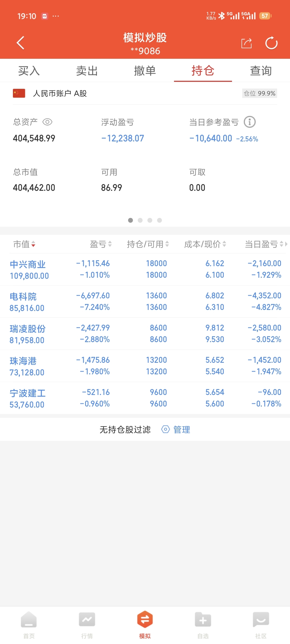This screenshot has height=644, width=290.
Task: Select the 持仓 tab
Action: point(203,71)
